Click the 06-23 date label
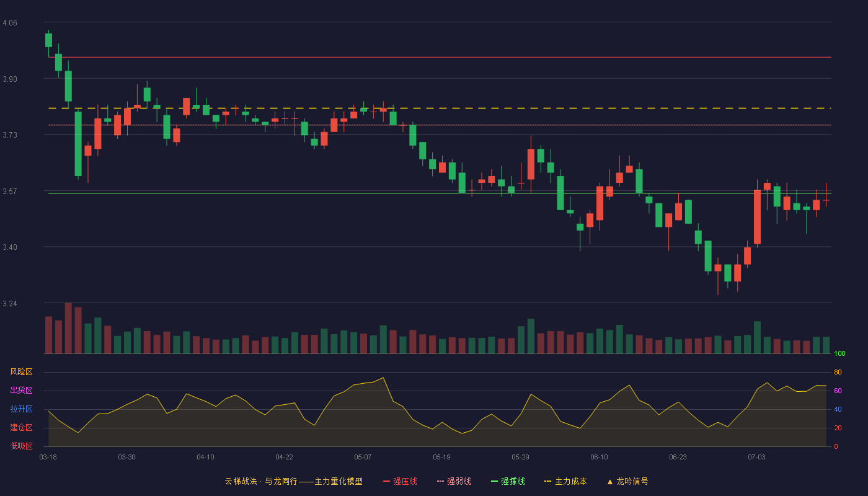 [x=678, y=457]
